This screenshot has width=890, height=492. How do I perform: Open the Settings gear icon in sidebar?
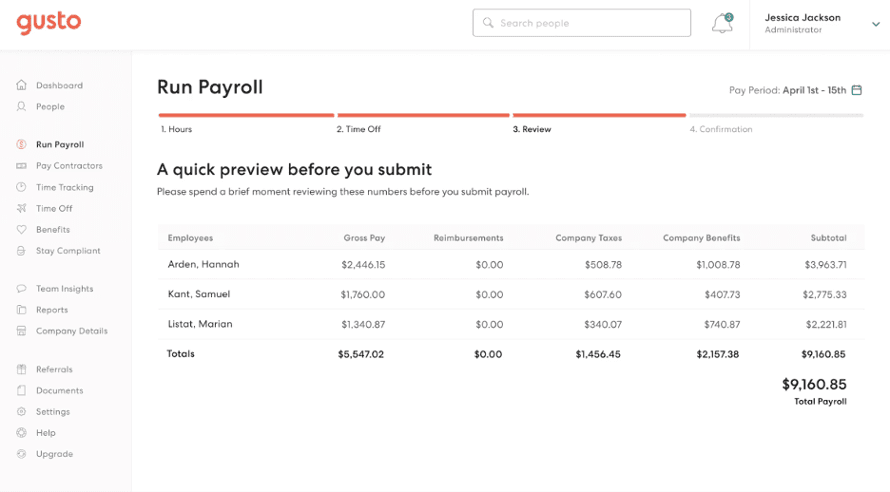22,411
